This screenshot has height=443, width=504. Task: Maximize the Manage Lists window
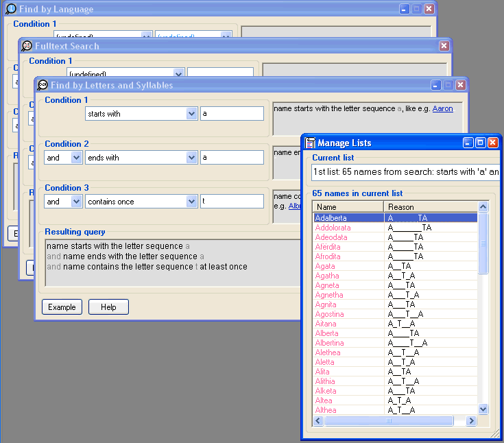point(480,143)
